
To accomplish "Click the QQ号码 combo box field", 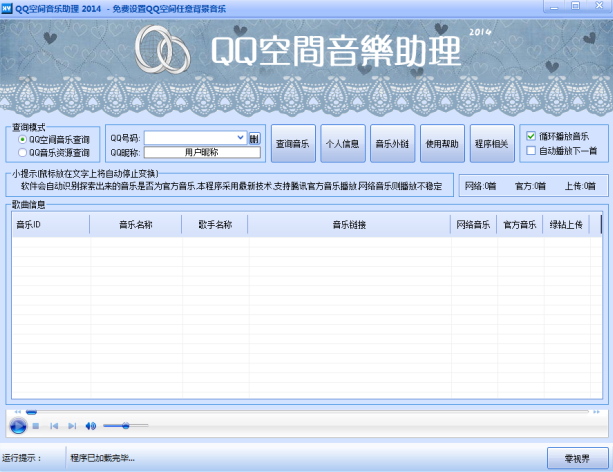I will [x=195, y=138].
